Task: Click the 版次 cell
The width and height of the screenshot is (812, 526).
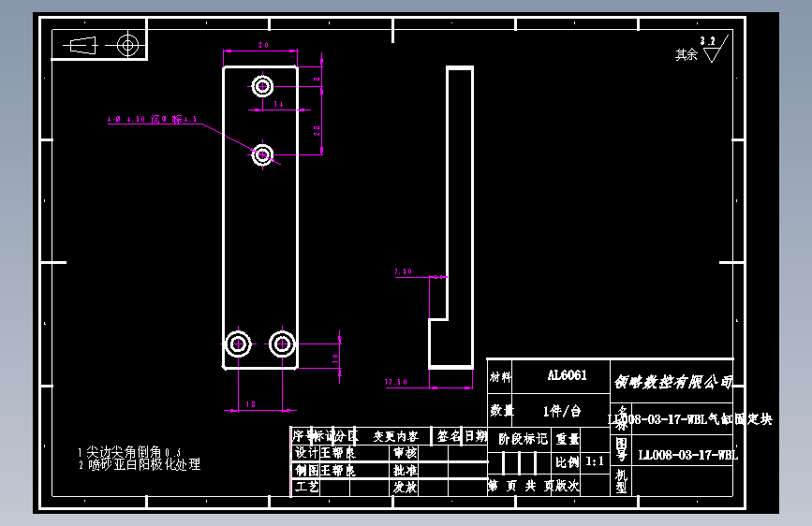Action: [x=568, y=486]
